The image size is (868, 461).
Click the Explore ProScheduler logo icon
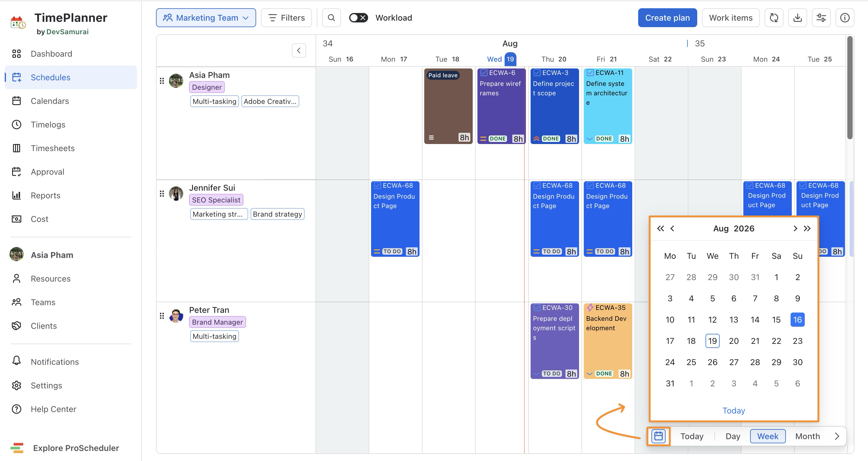(17, 448)
